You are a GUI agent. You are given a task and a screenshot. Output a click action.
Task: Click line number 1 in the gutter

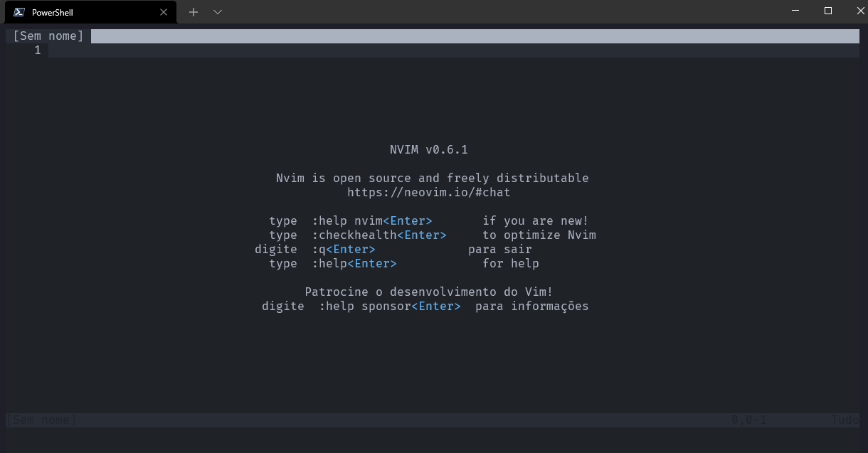37,50
